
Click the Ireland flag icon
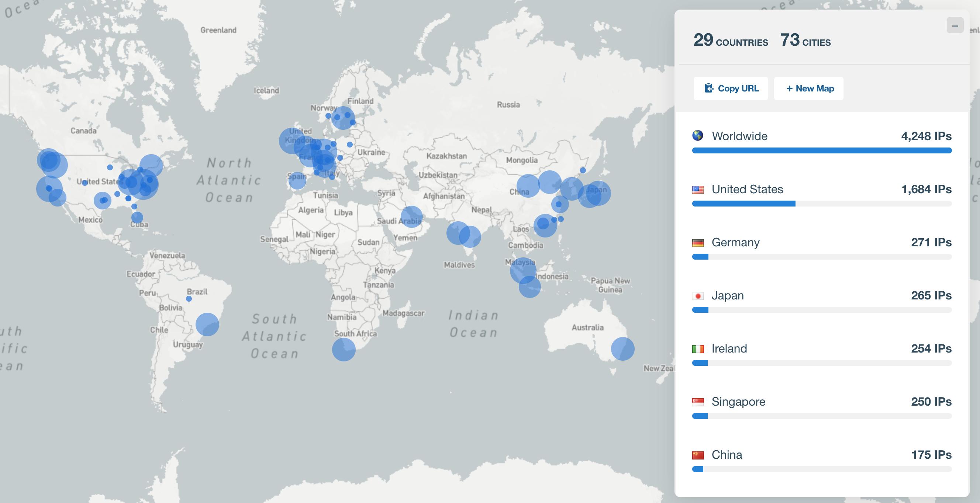point(698,348)
